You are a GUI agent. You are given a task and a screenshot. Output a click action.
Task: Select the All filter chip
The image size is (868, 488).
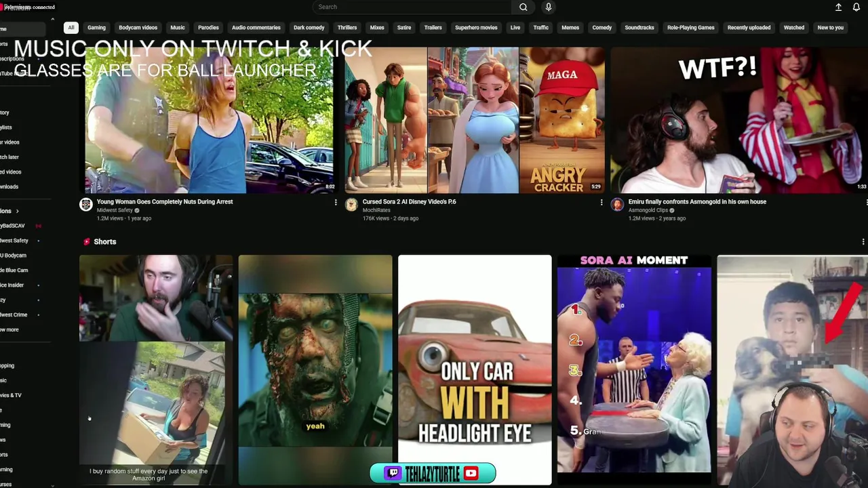coord(71,28)
